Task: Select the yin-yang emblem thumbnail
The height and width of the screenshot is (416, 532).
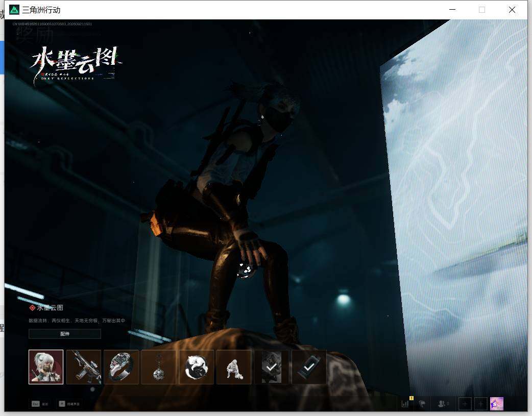Action: click(197, 367)
